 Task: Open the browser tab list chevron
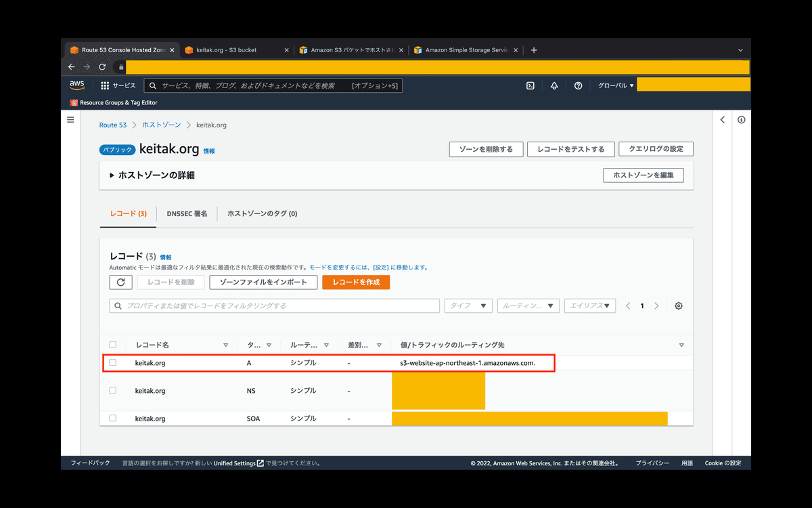[x=740, y=50]
